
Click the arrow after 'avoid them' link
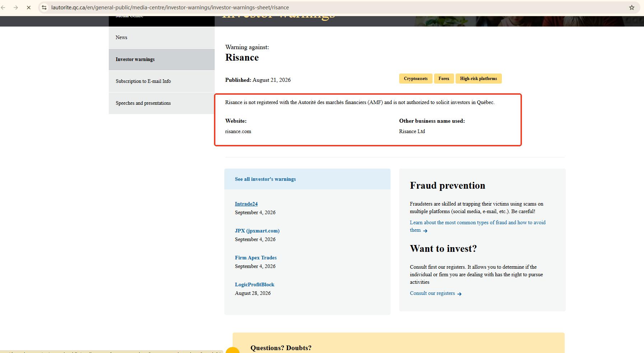pos(425,231)
